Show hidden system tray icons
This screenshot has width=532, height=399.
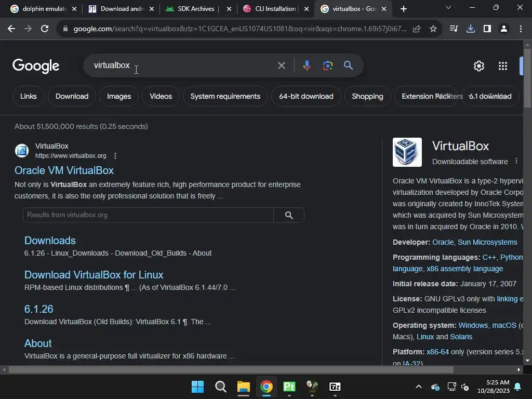pyautogui.click(x=419, y=387)
